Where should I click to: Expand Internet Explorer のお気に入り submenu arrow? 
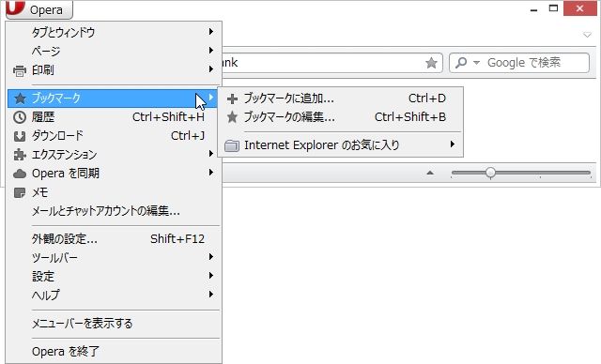(x=453, y=144)
